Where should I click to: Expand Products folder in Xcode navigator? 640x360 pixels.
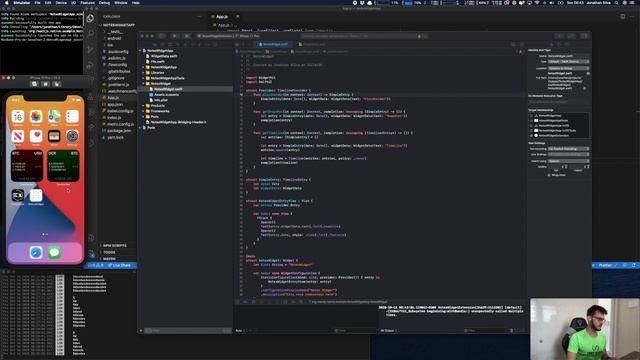[144, 106]
